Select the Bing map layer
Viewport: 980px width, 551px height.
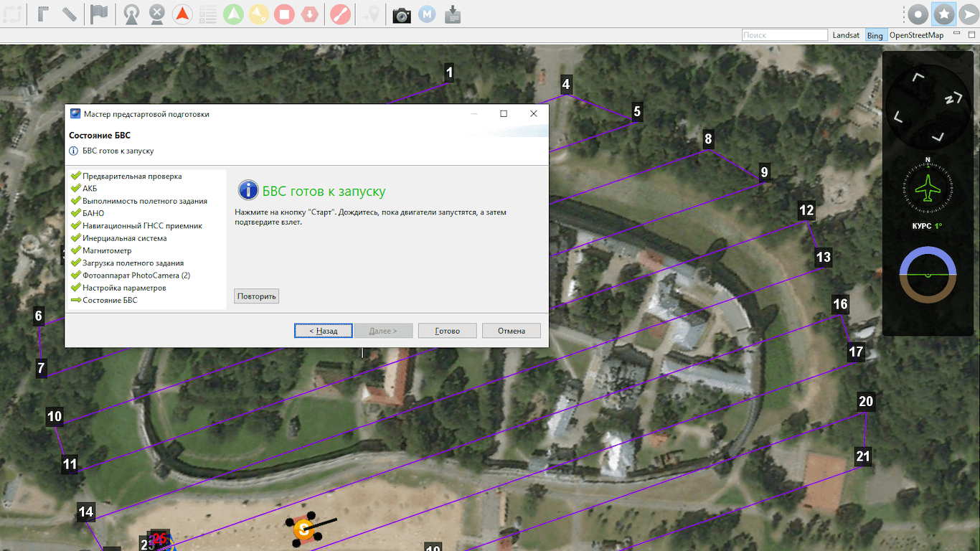(875, 35)
